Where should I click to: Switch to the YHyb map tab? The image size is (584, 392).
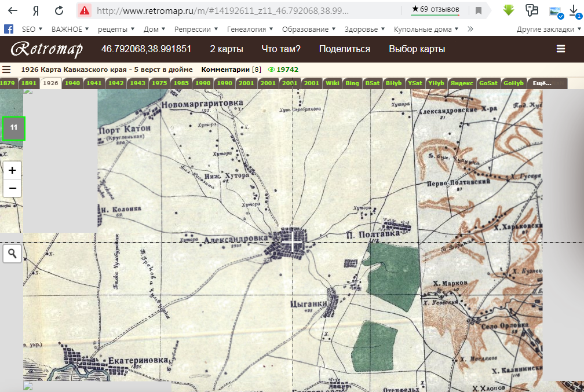(x=436, y=83)
